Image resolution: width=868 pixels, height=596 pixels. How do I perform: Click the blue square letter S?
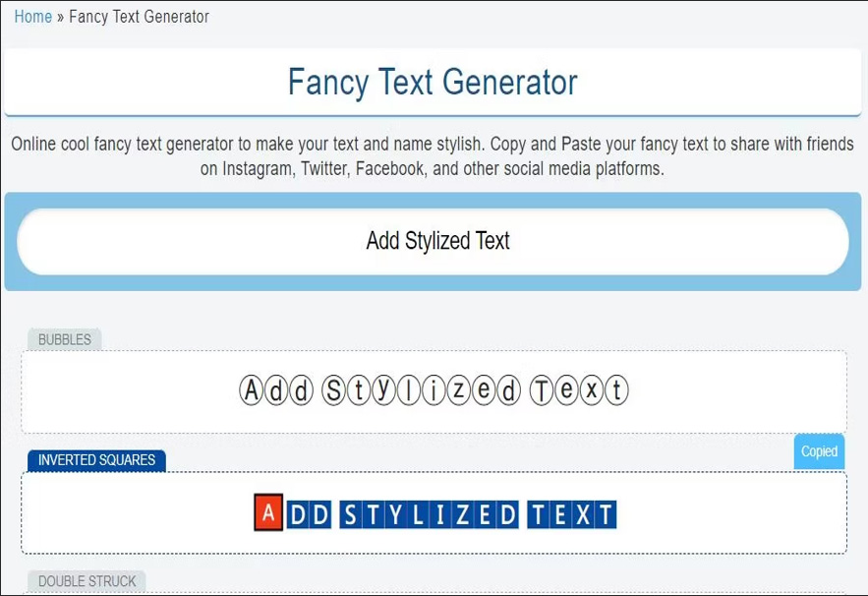(350, 514)
